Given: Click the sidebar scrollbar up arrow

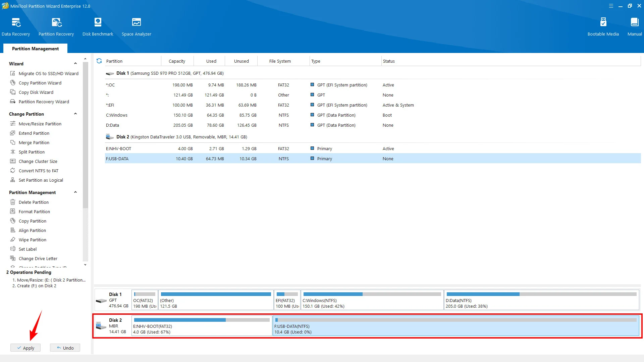Looking at the screenshot, I should [85, 59].
